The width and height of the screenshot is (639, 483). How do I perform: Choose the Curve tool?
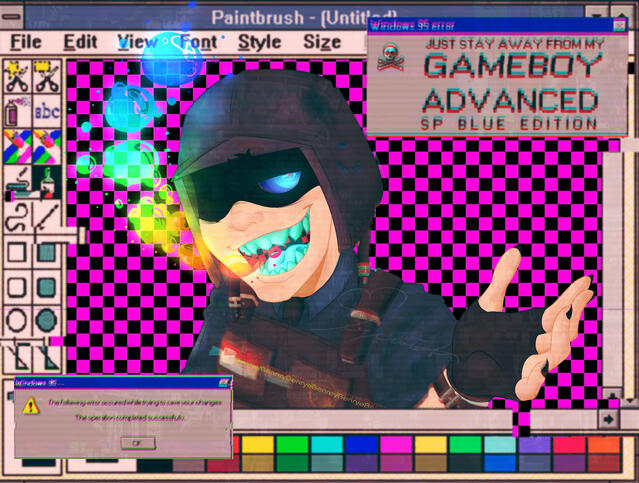pyautogui.click(x=17, y=217)
